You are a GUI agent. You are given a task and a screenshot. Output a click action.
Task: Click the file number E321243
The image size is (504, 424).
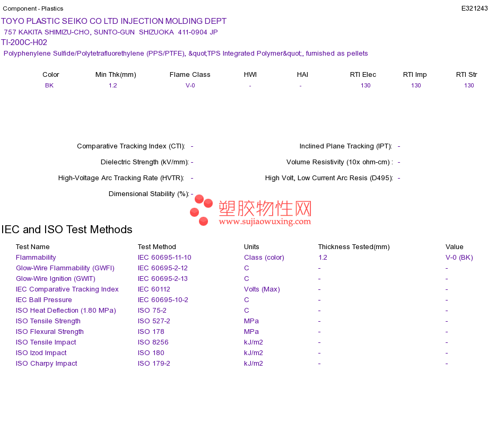[474, 8]
